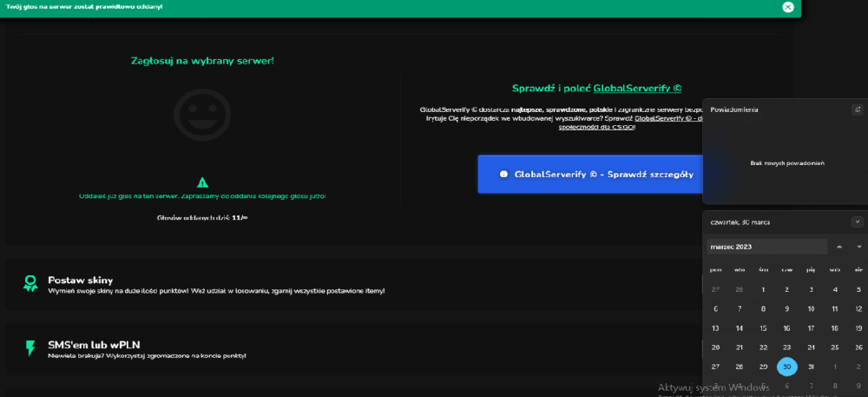Collapse the calendar with the chevron button
The image size is (868, 397).
pos(857,222)
